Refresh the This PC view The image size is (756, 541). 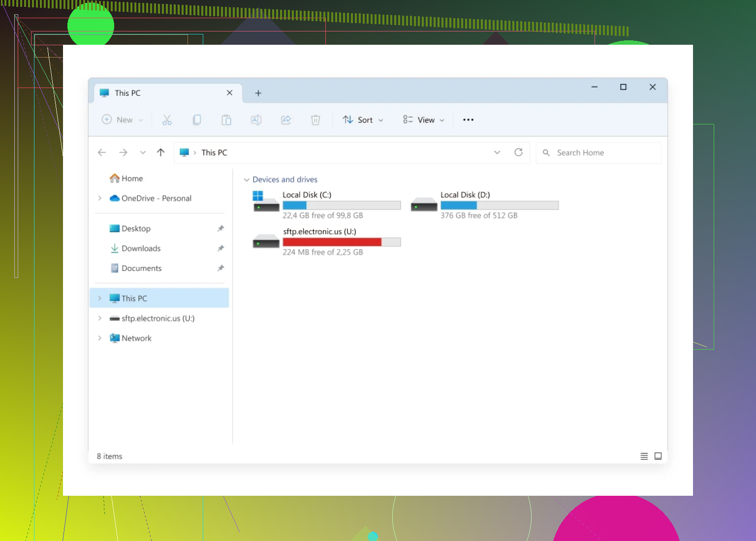[x=518, y=152]
